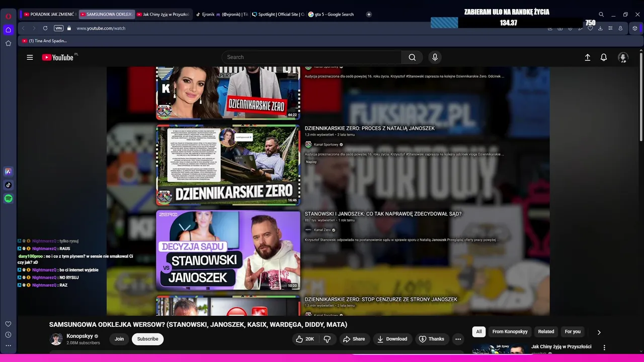The image size is (644, 362).
Task: Send Thanks to the creator
Action: (432, 339)
